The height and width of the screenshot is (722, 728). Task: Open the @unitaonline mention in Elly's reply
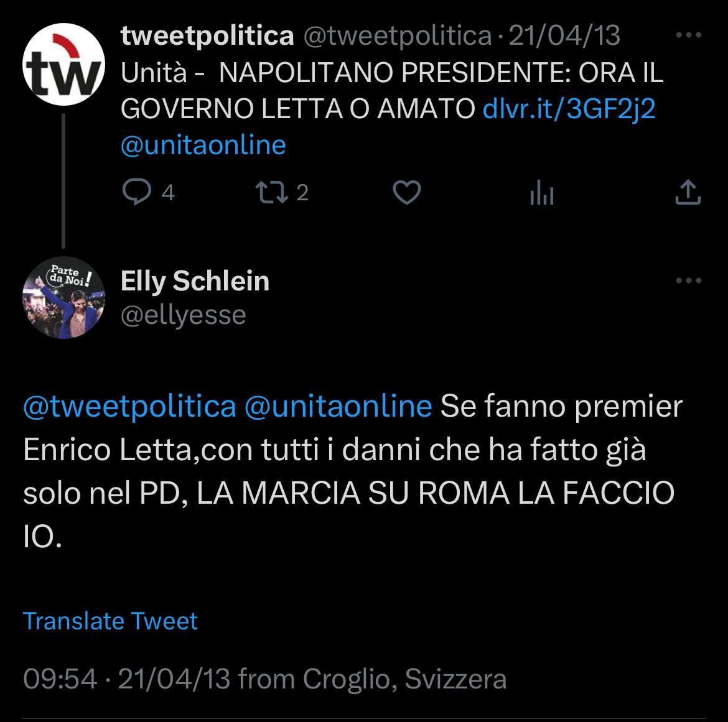[338, 407]
